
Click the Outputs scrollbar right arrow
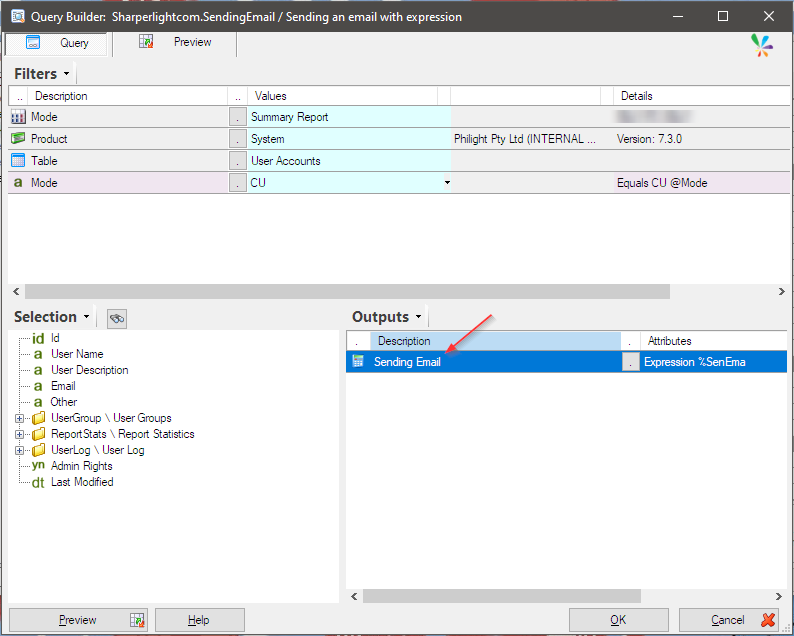pyautogui.click(x=779, y=596)
